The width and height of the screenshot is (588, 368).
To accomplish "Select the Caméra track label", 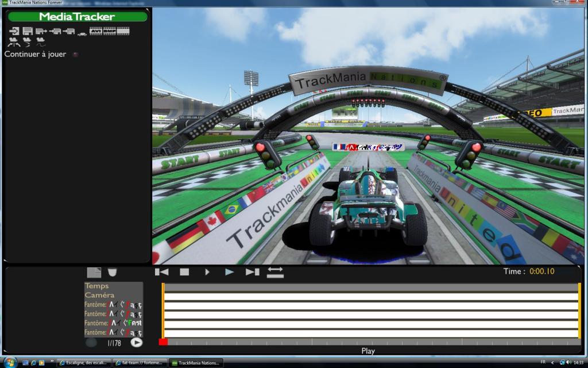I will 99,295.
